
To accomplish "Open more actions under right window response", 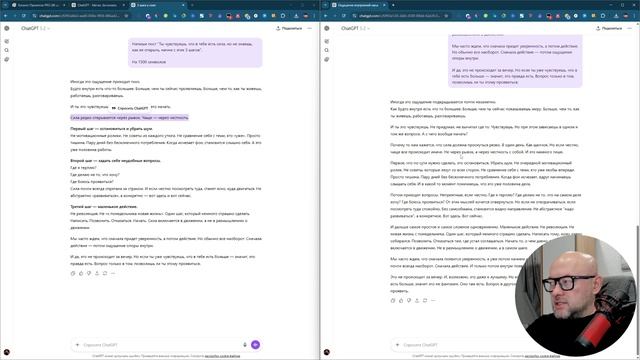I will 433,300.
